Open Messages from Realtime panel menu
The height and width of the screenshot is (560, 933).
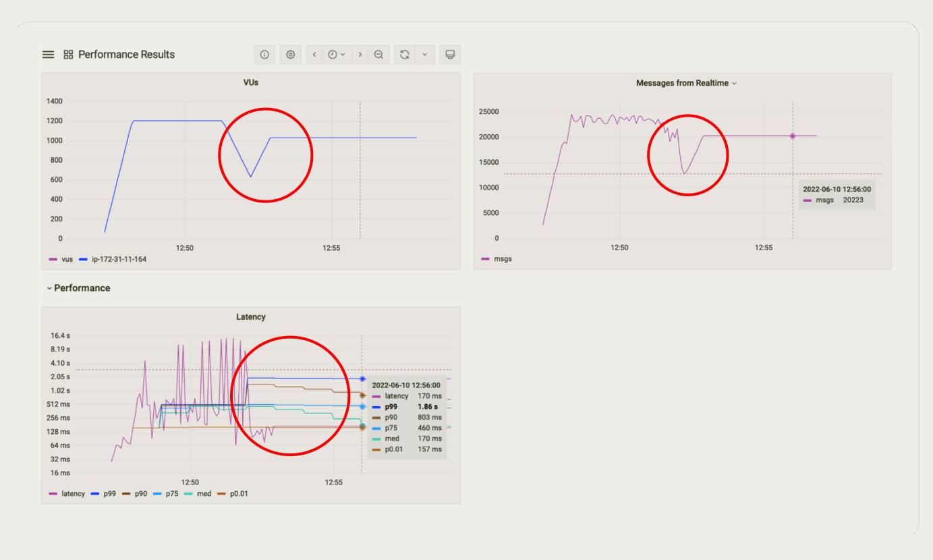[x=687, y=83]
